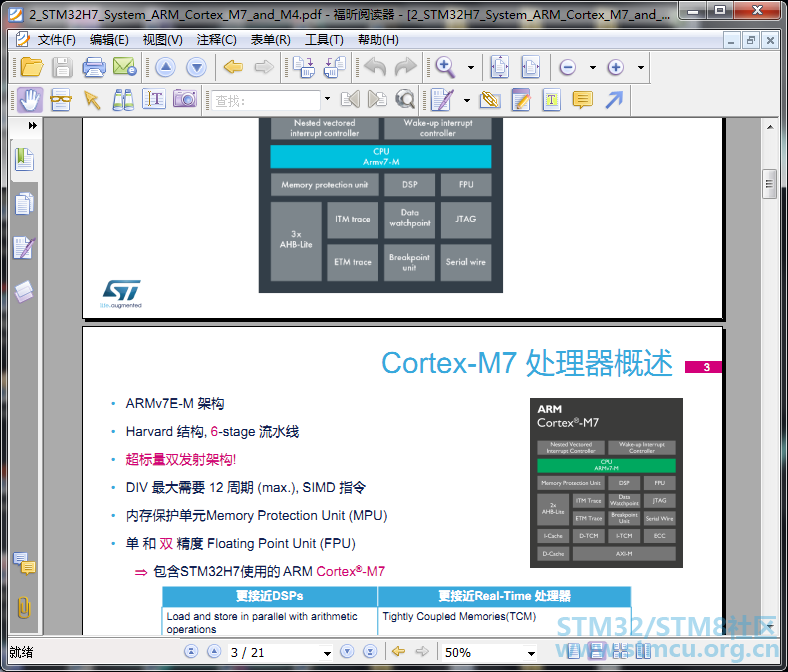The image size is (788, 672).
Task: Open the layers side panel
Action: pyautogui.click(x=24, y=292)
